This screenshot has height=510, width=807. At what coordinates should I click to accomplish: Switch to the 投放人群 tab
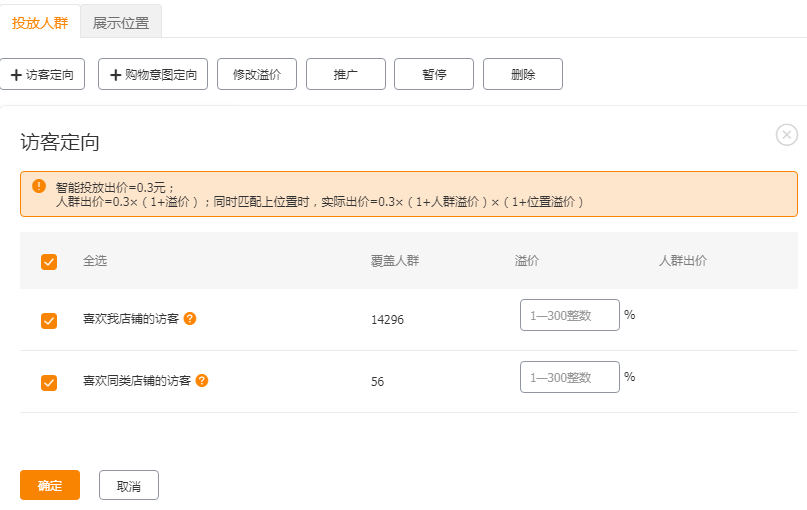(40, 23)
